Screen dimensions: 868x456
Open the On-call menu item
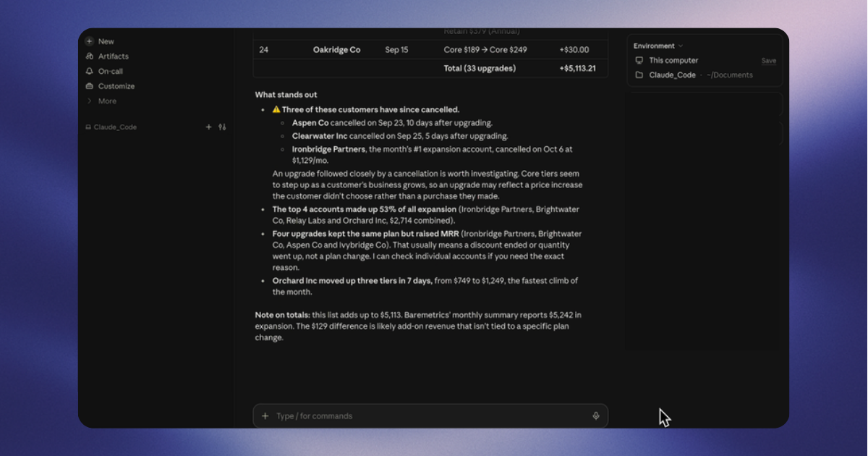[111, 71]
